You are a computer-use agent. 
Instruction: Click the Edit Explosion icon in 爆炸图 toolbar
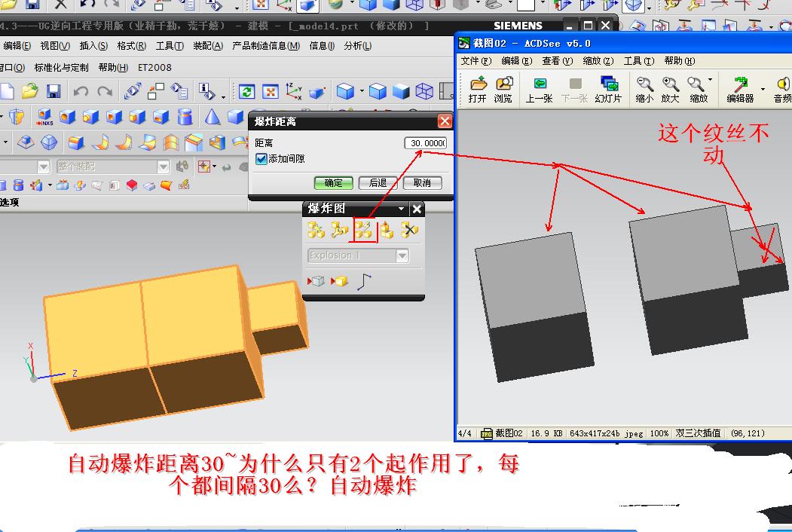tap(339, 231)
